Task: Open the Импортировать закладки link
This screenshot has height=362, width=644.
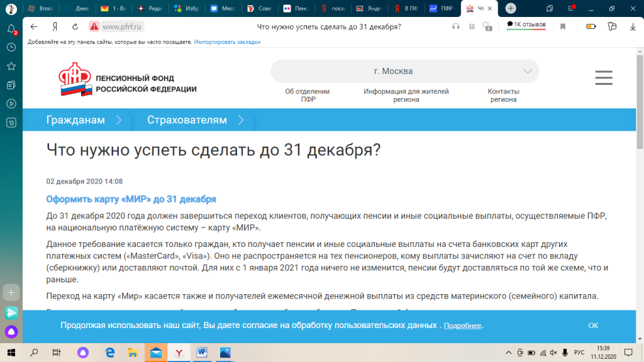Action: click(x=227, y=42)
